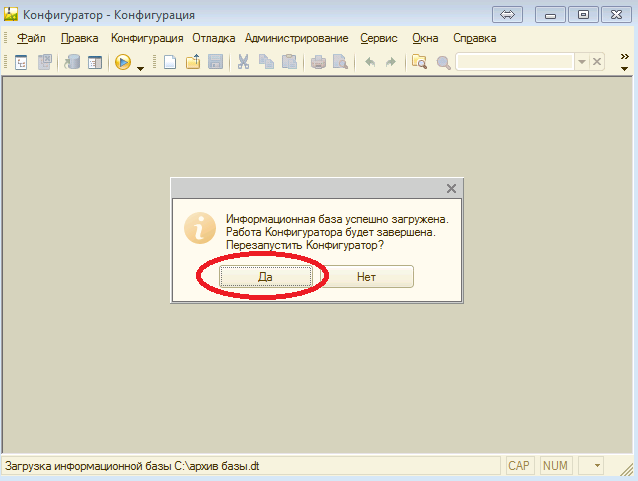Click the Print icon in toolbar
Image resolution: width=638 pixels, height=481 pixels.
[x=318, y=62]
